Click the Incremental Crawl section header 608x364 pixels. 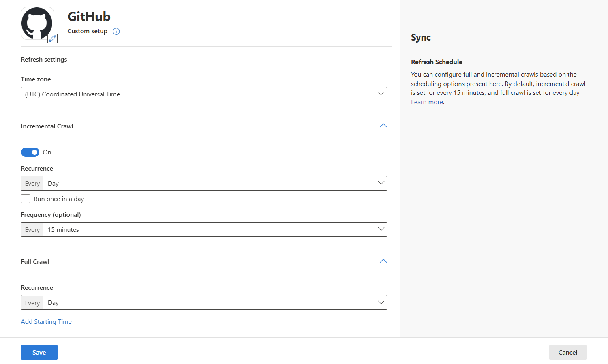[x=47, y=126]
